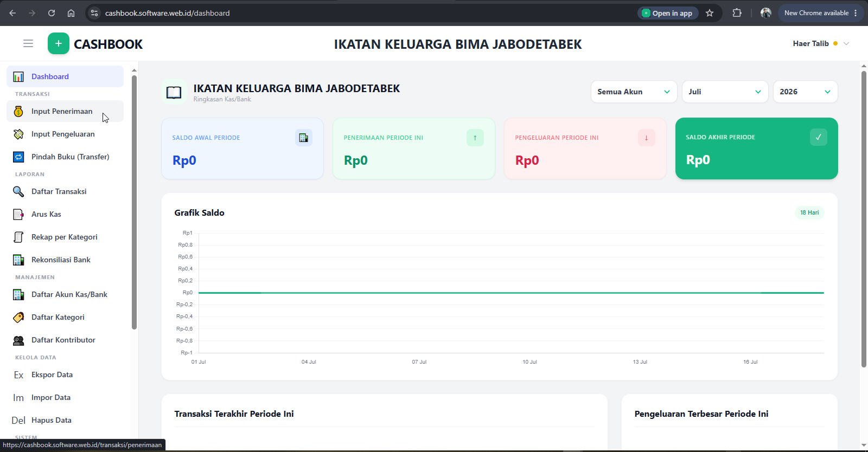The width and height of the screenshot is (868, 452).
Task: Click the Daftar Akun Kas/Bank icon
Action: coord(18,294)
